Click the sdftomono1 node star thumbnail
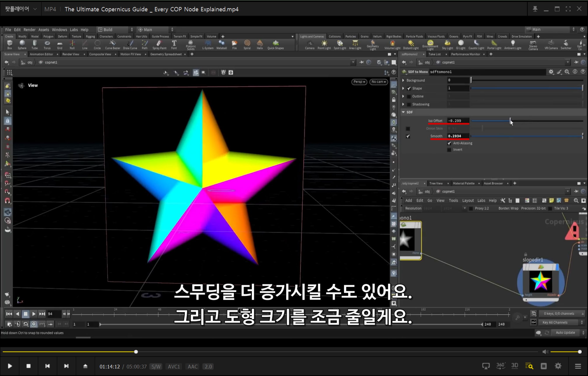The width and height of the screenshot is (588, 376). coord(407,240)
